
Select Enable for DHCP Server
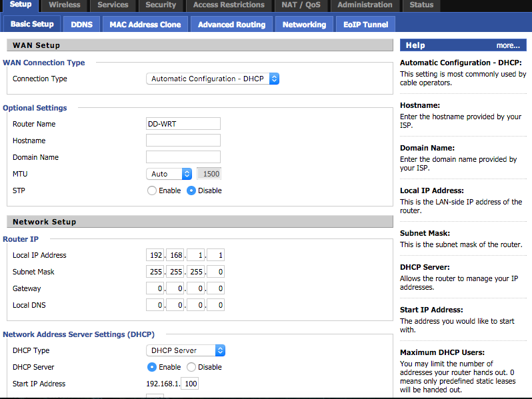[151, 367]
